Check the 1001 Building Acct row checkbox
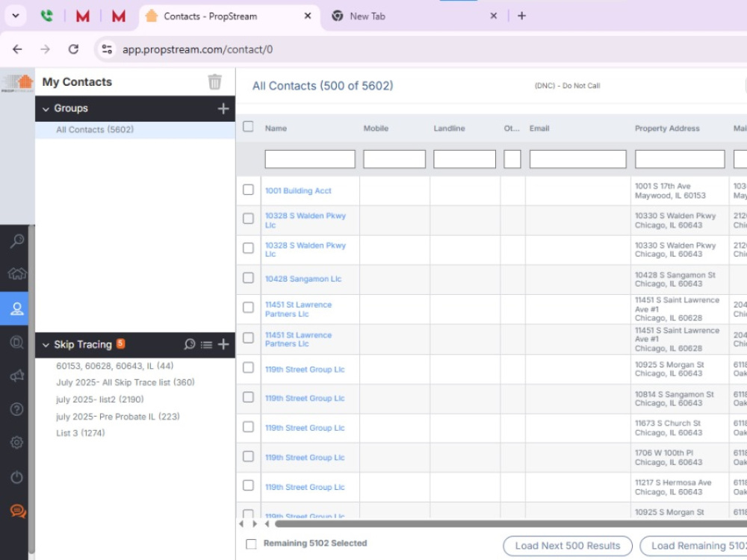 [248, 190]
